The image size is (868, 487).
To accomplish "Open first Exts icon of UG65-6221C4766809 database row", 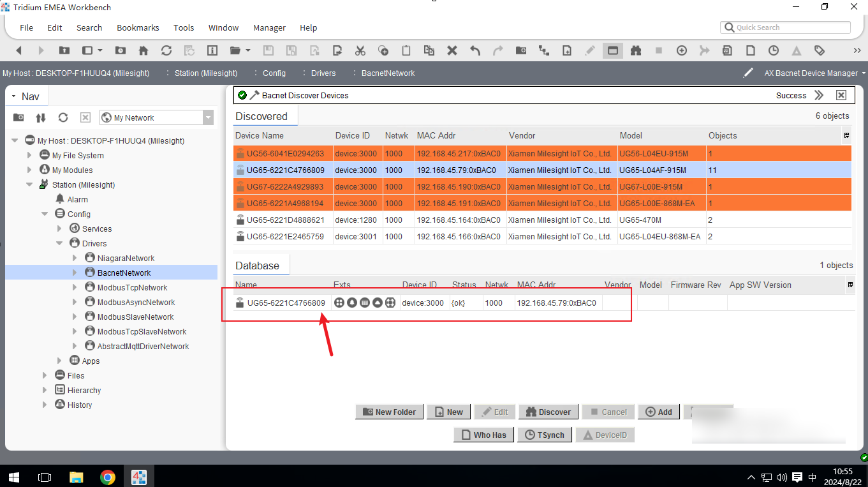I will pos(339,303).
